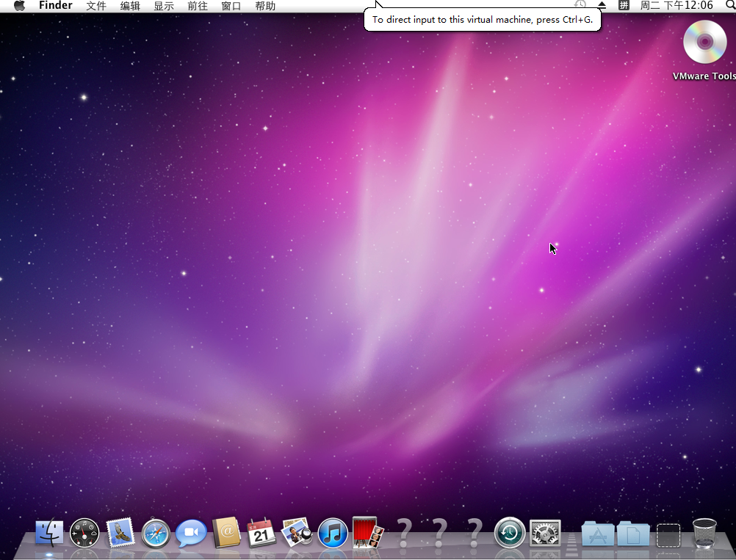Open Address Book in the Dock

[226, 534]
